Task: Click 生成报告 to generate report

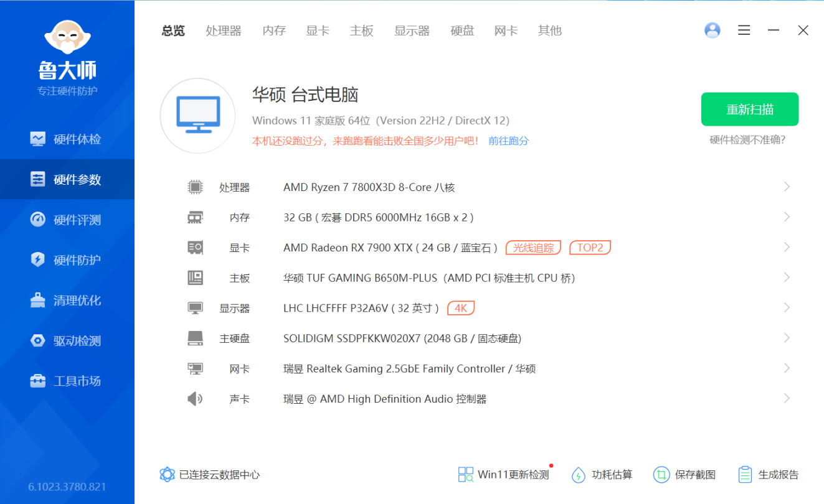Action: pyautogui.click(x=768, y=475)
